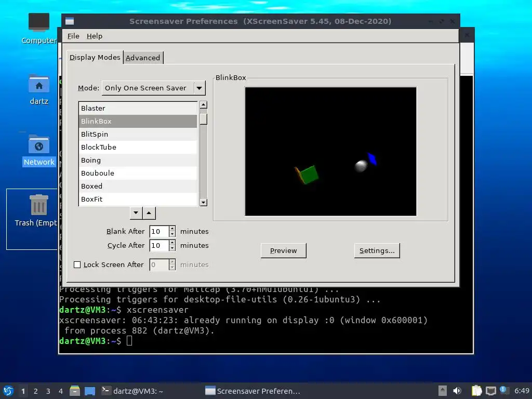Click the update notification tray icon
Image resolution: width=532 pixels, height=399 pixels.
503,390
